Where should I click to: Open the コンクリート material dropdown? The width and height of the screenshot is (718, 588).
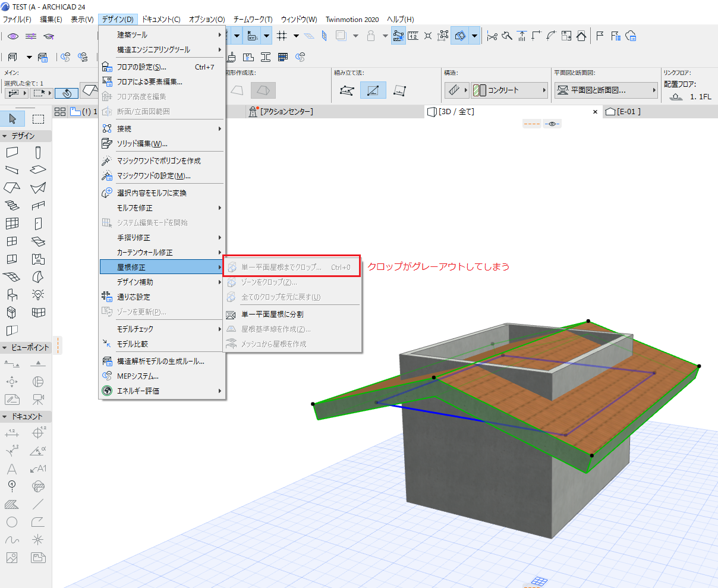pyautogui.click(x=510, y=90)
